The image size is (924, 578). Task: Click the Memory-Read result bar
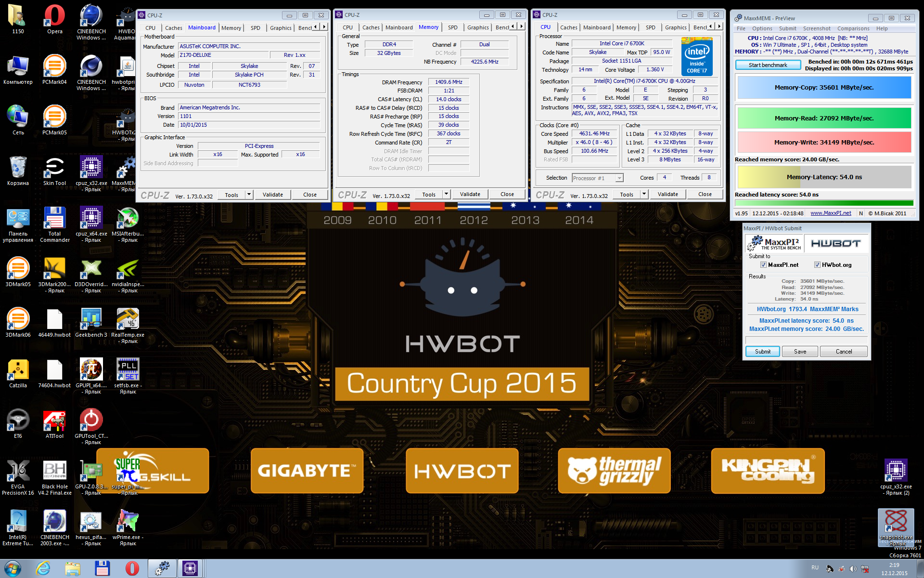click(824, 118)
